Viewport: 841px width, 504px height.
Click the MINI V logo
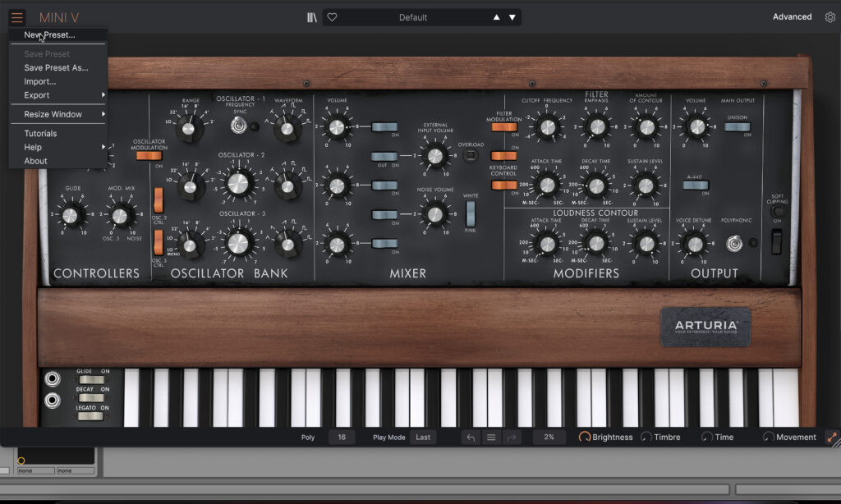pyautogui.click(x=59, y=18)
